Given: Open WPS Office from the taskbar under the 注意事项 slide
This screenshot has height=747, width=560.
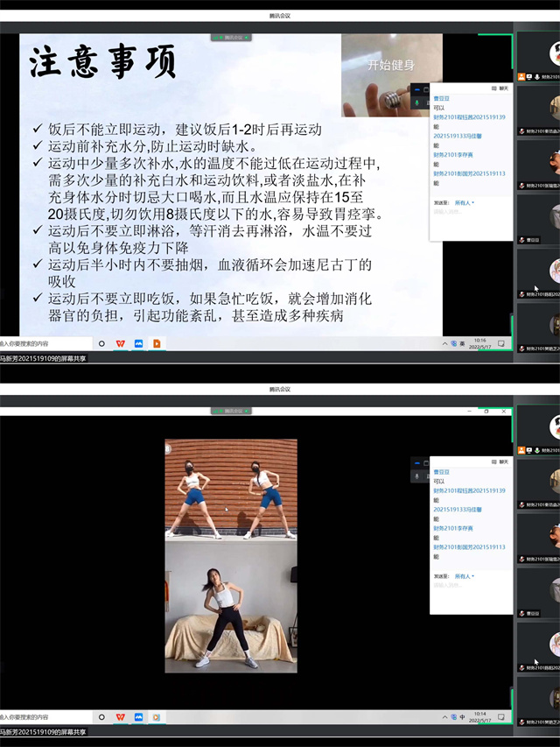Looking at the screenshot, I should (x=121, y=343).
